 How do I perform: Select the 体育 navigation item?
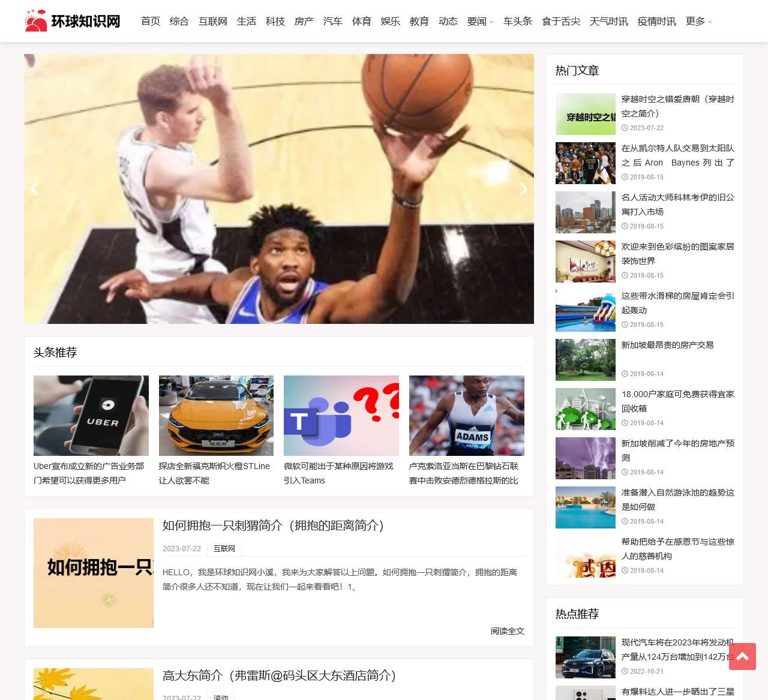coord(362,22)
